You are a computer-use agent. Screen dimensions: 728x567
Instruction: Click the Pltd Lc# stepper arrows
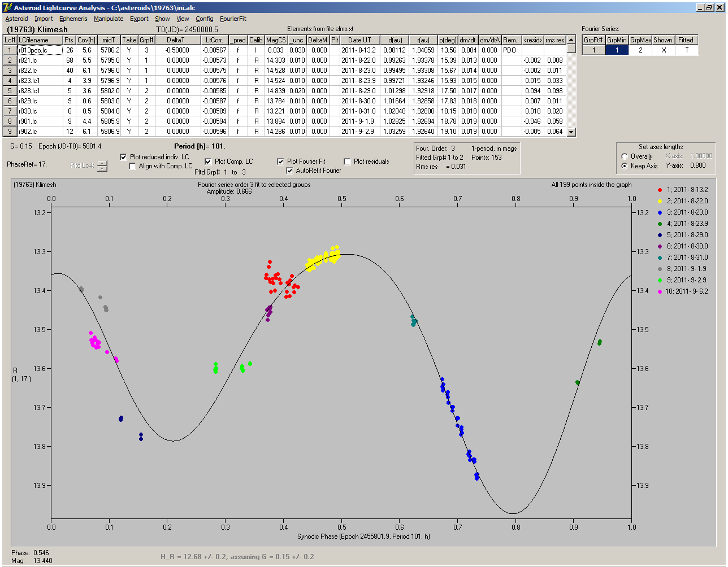point(102,166)
